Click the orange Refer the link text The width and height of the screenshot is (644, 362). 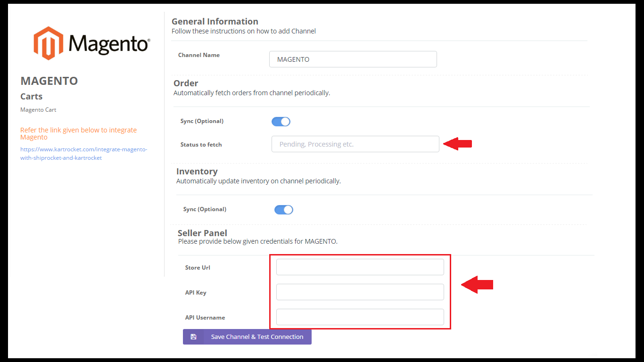(x=78, y=133)
